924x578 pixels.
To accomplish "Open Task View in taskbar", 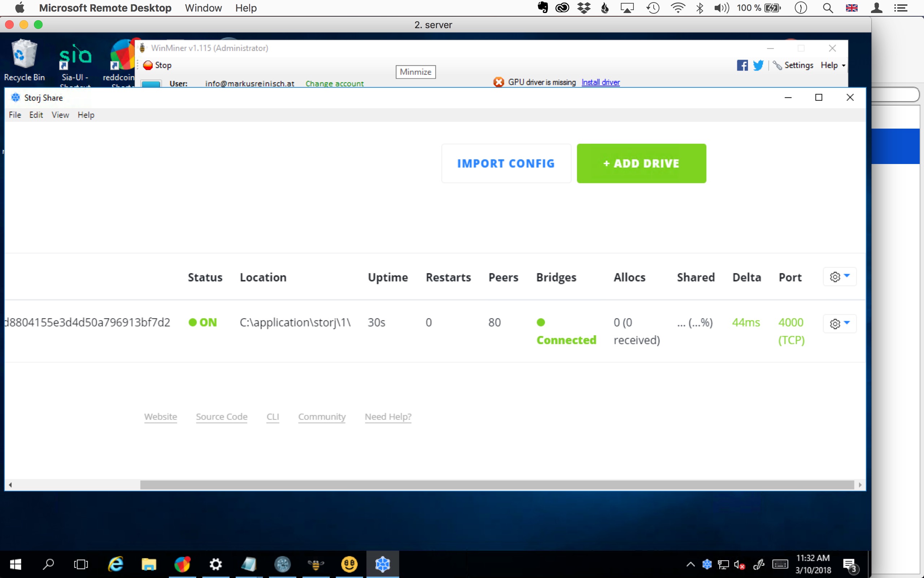I will pyautogui.click(x=81, y=564).
